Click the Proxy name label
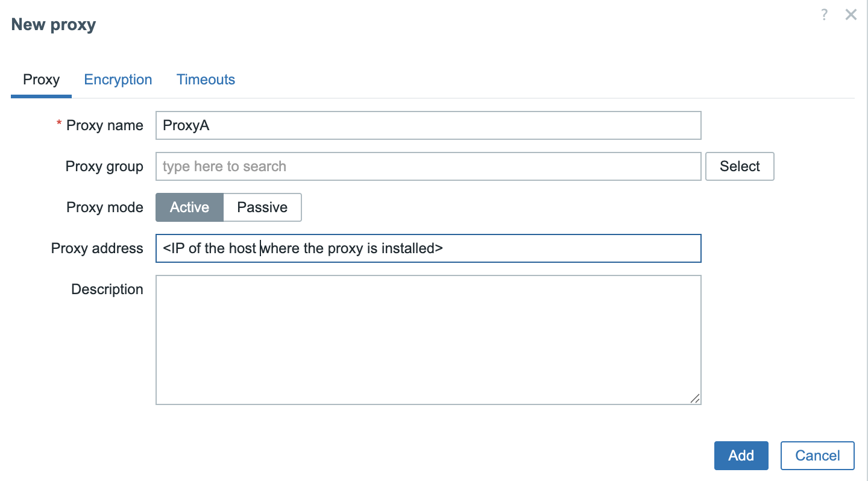 (x=104, y=125)
